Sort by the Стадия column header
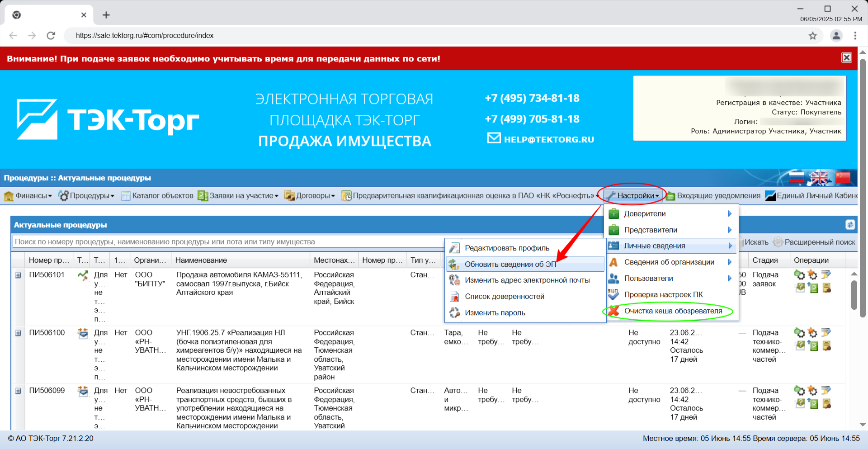Viewport: 868px width, 449px height. pos(769,260)
